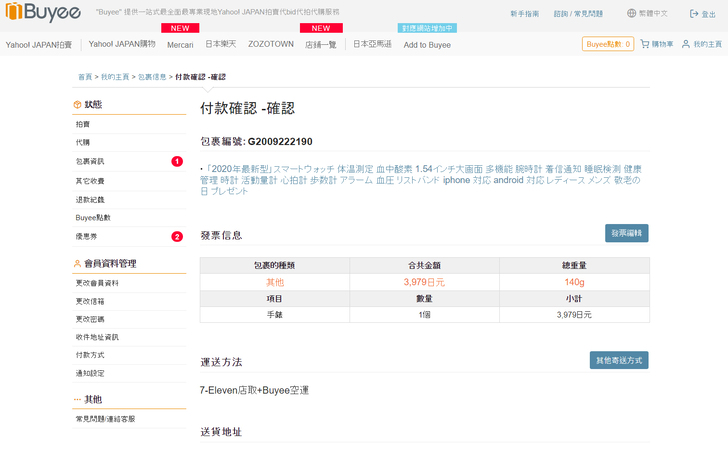Open 收件地址資訊 in the sidebar
This screenshot has height=450, width=728.
pos(97,337)
